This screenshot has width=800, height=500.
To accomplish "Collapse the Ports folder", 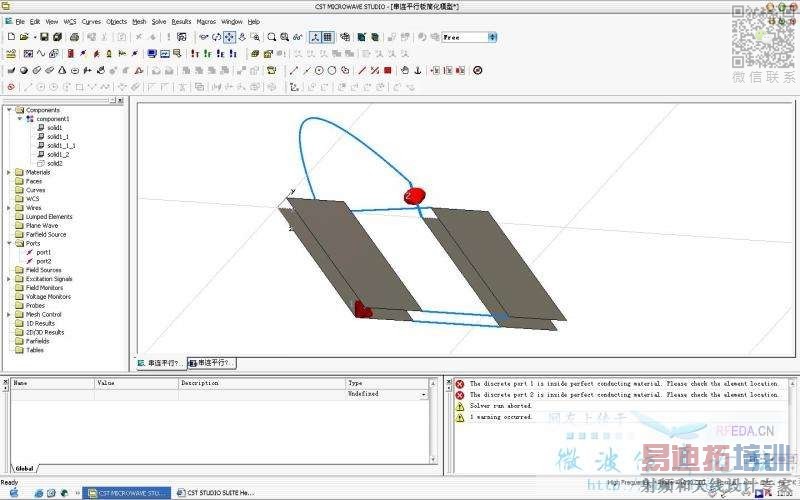I will 9,243.
